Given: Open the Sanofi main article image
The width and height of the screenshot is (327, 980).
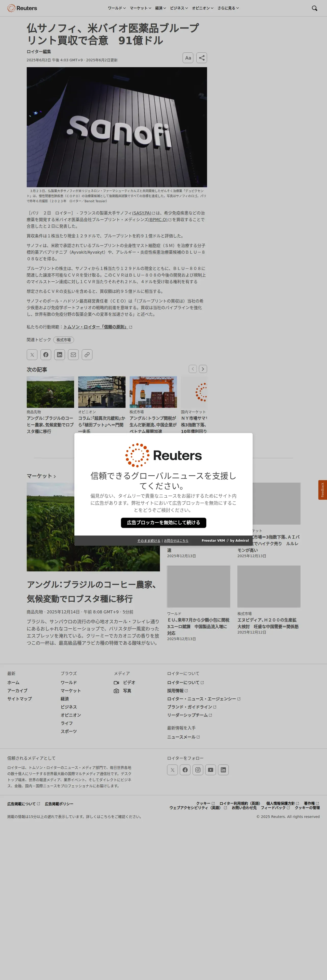Looking at the screenshot, I should point(117,127).
